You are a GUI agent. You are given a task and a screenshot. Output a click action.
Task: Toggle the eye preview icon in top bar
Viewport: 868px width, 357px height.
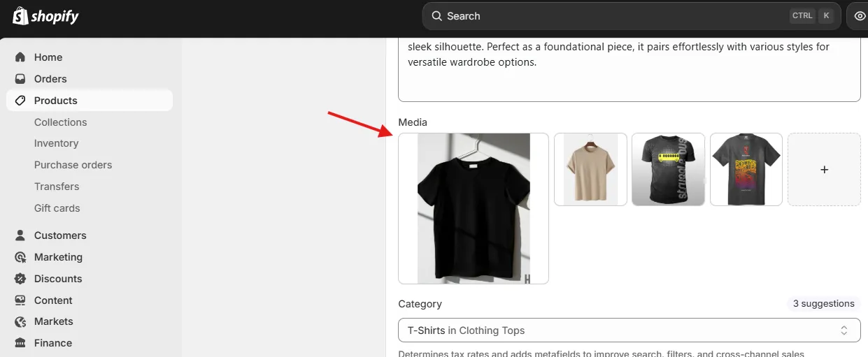click(860, 16)
